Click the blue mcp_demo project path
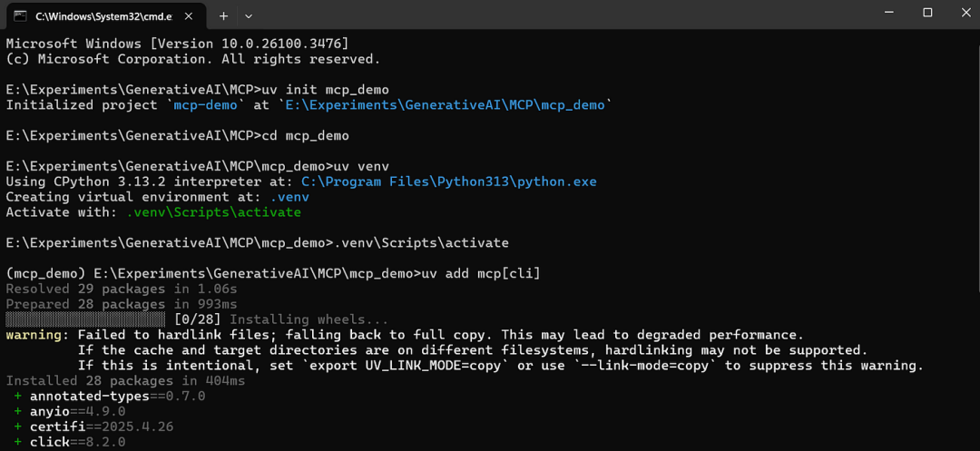 tap(446, 105)
